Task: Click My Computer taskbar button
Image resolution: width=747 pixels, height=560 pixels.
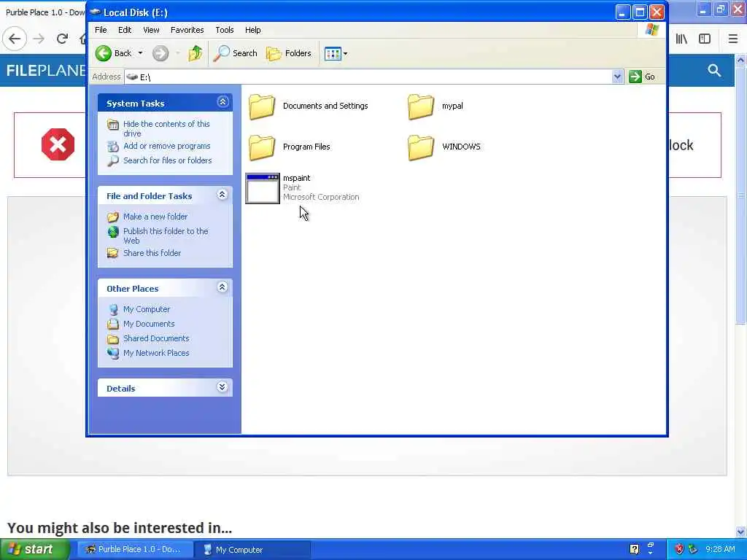Action: [x=253, y=550]
